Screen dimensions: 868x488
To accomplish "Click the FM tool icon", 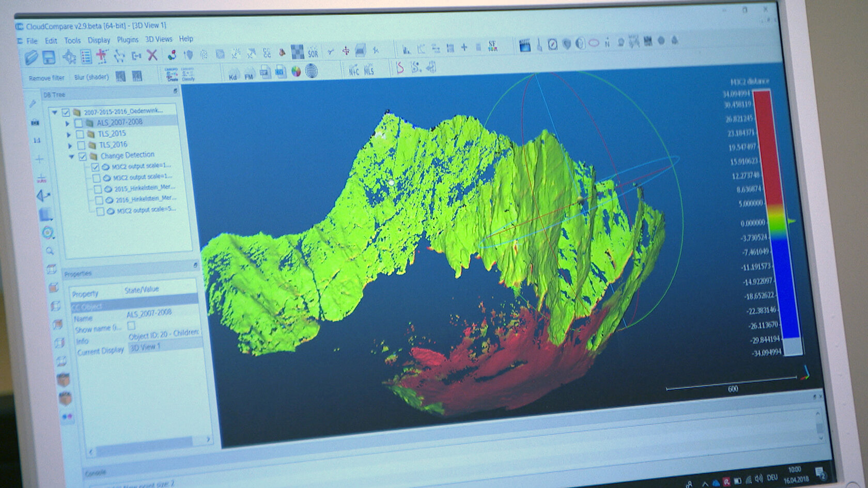I will coord(249,74).
